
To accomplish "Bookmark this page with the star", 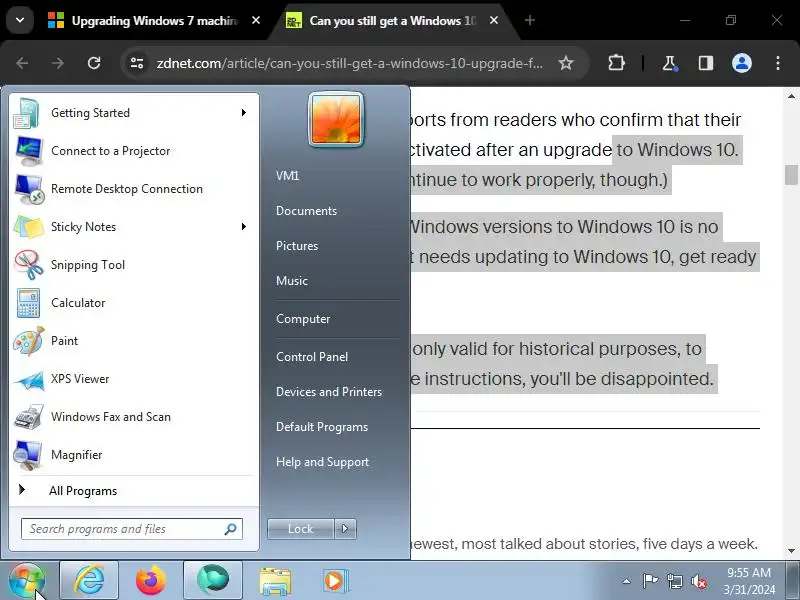I will (565, 63).
